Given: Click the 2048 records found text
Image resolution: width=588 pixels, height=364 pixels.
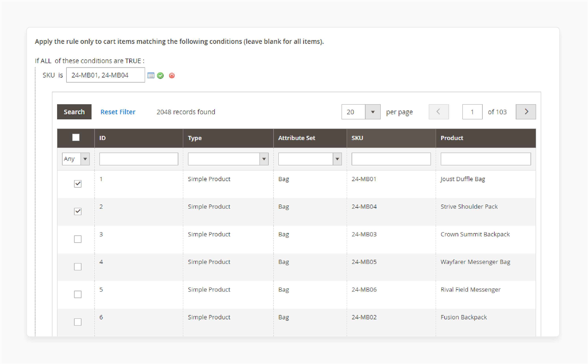Looking at the screenshot, I should pos(186,112).
